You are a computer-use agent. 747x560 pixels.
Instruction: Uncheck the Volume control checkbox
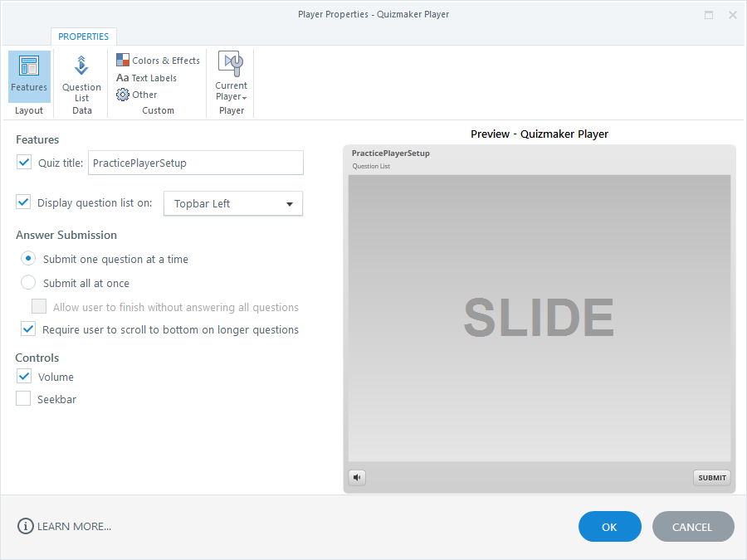(x=24, y=376)
